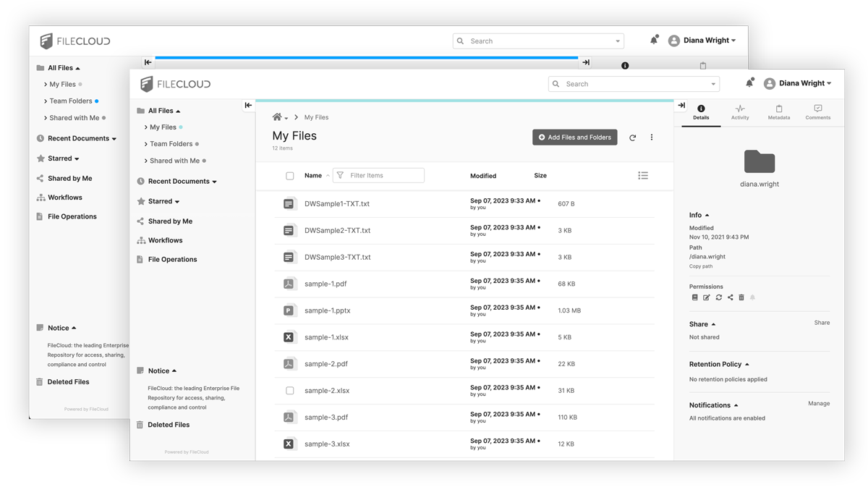The image size is (868, 487).
Task: Switch the file list view layout
Action: pyautogui.click(x=643, y=175)
